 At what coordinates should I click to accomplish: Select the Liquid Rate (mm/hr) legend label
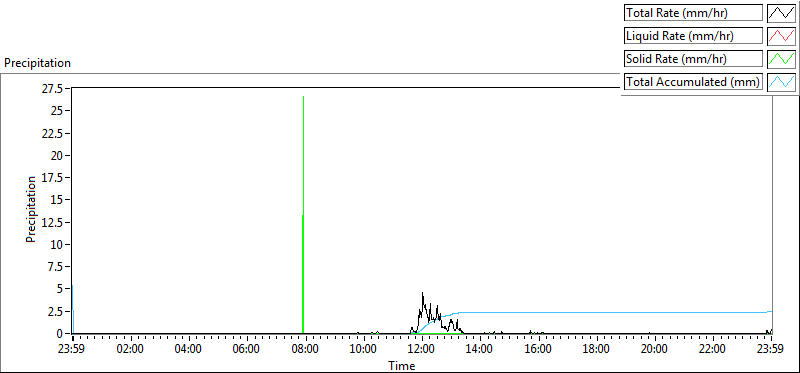point(693,36)
